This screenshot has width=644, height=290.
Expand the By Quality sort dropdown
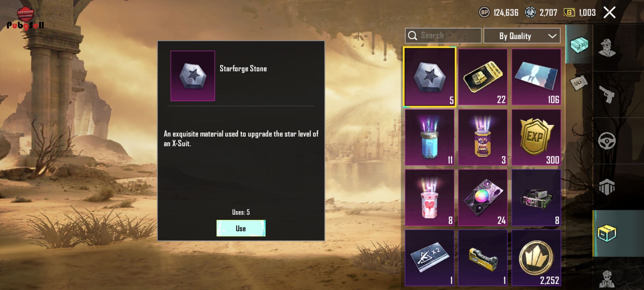click(522, 36)
